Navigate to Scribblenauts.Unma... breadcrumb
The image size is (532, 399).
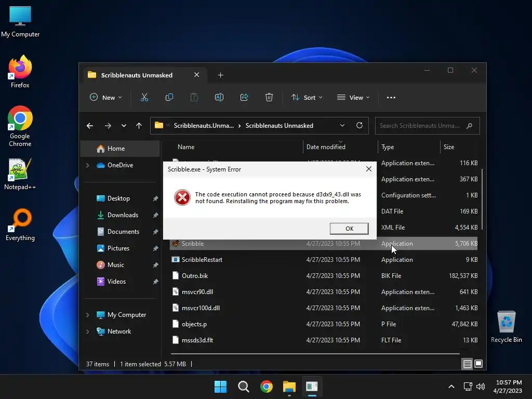pos(204,126)
